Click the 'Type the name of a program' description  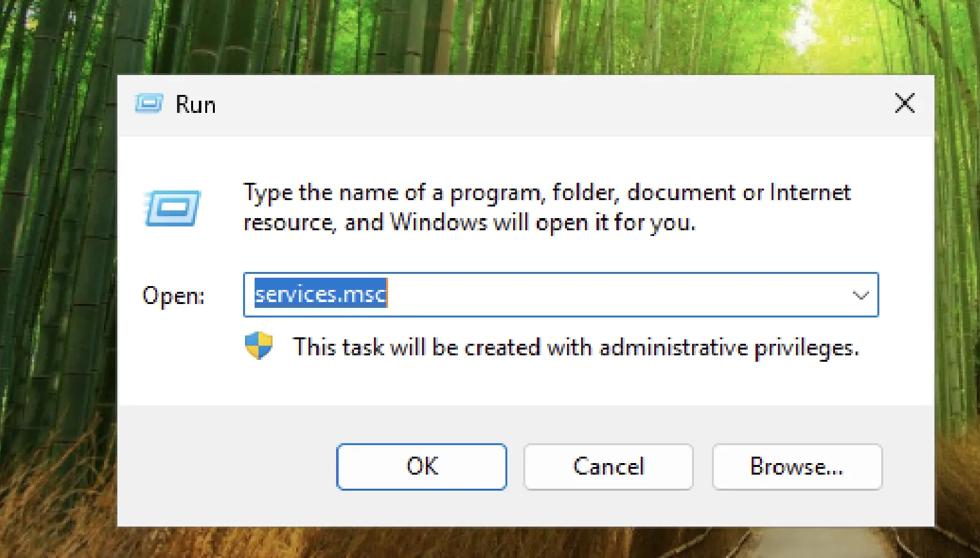point(546,207)
